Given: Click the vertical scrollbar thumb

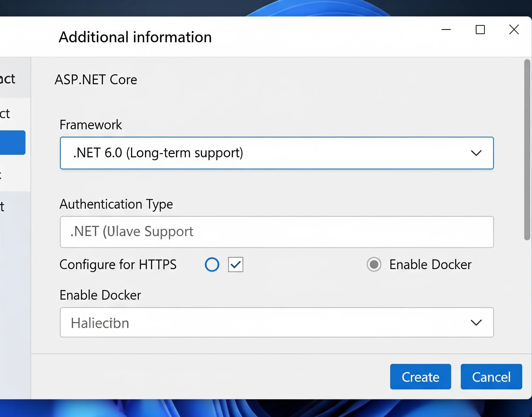Looking at the screenshot, I should click(x=527, y=150).
